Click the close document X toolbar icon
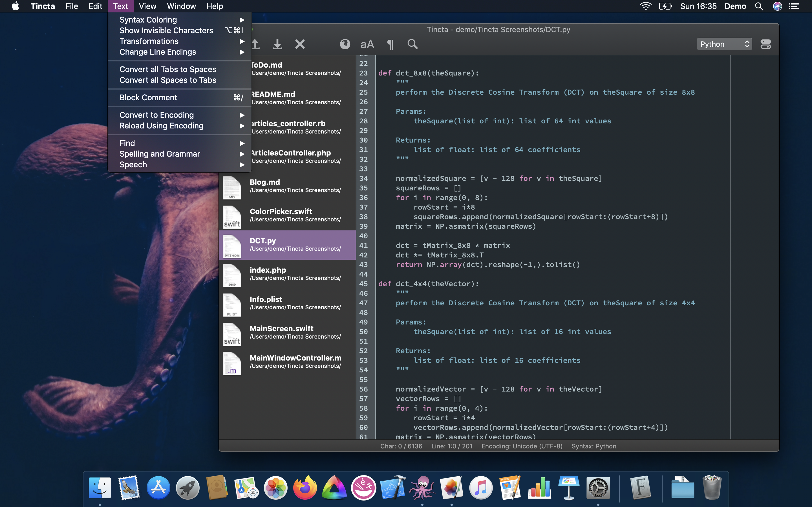The image size is (812, 507). [300, 44]
